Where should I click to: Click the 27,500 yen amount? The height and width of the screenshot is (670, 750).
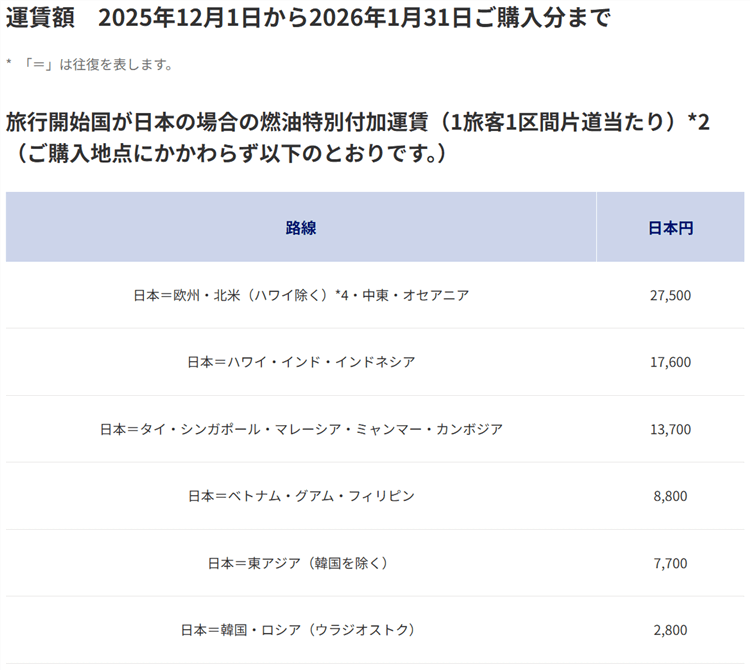pyautogui.click(x=670, y=295)
